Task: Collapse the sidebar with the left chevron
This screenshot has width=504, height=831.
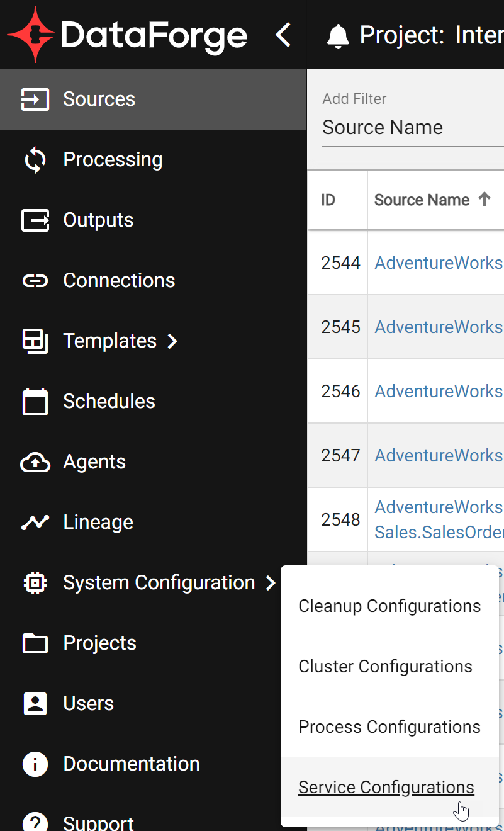Action: click(284, 35)
